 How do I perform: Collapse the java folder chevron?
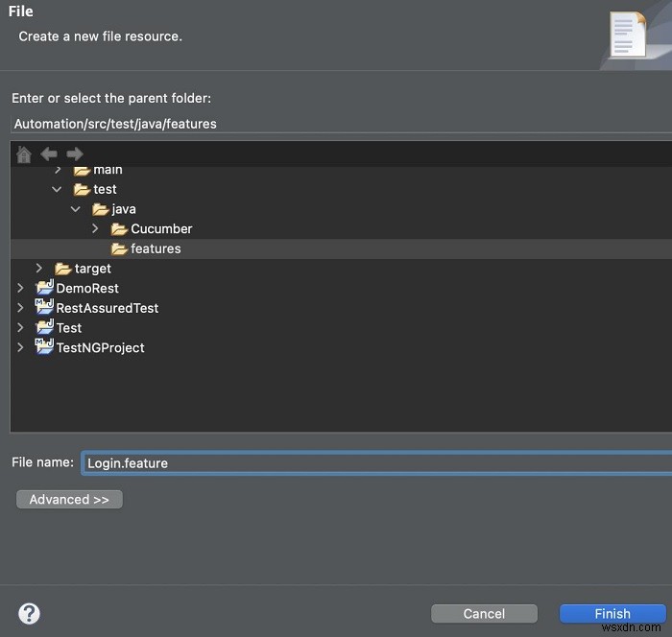click(x=76, y=209)
